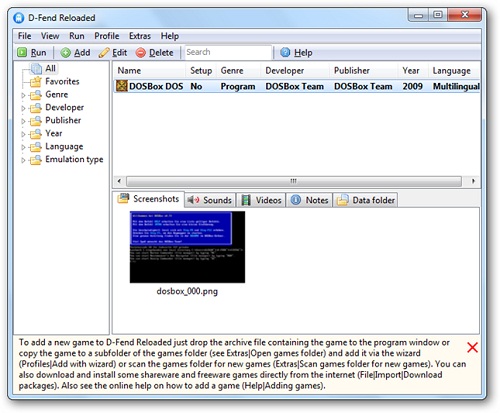This screenshot has height=413, width=500.
Task: Click the Emulation type folder icon
Action: 35,160
